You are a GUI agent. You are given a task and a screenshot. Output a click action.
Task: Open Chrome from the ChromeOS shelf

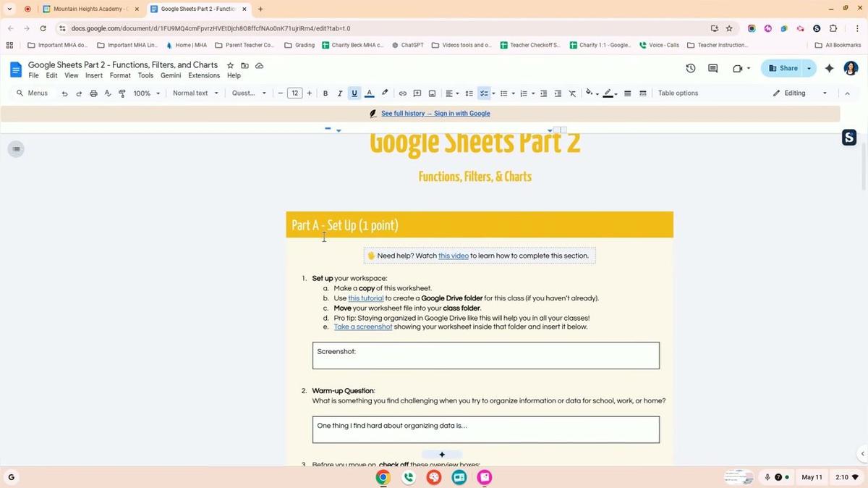(383, 477)
